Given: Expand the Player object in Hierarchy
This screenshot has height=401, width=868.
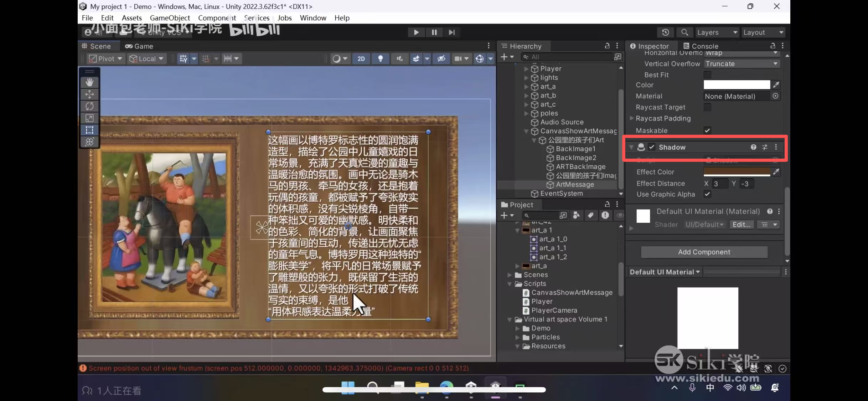Looking at the screenshot, I should pyautogui.click(x=527, y=69).
